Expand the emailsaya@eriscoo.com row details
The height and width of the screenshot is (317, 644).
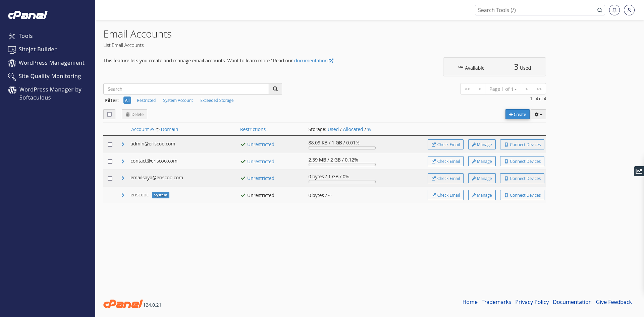pos(123,178)
